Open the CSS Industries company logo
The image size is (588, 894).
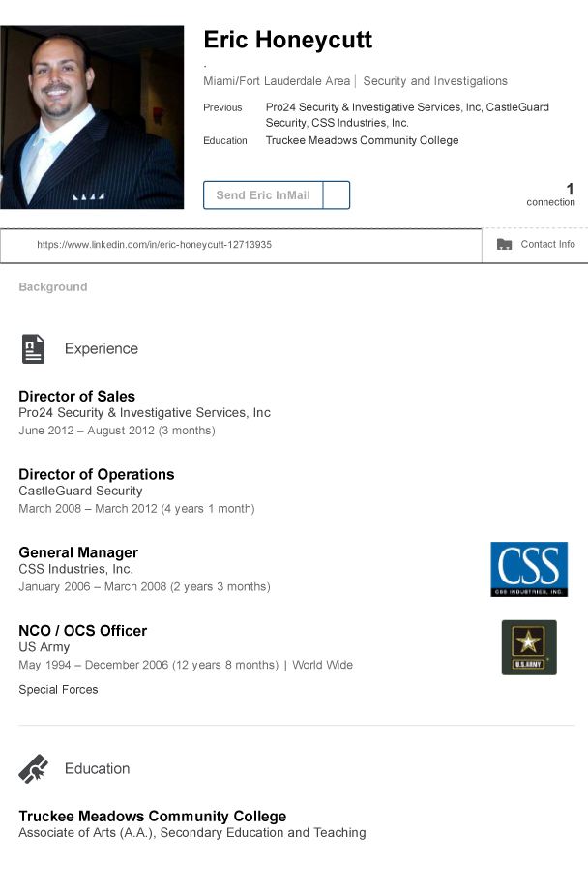point(528,569)
